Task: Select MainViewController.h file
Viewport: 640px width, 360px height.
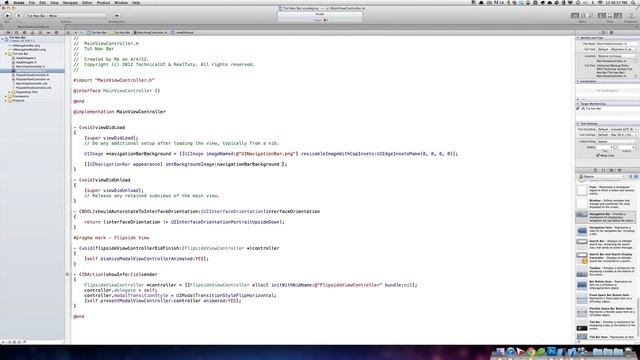Action: 30,66
